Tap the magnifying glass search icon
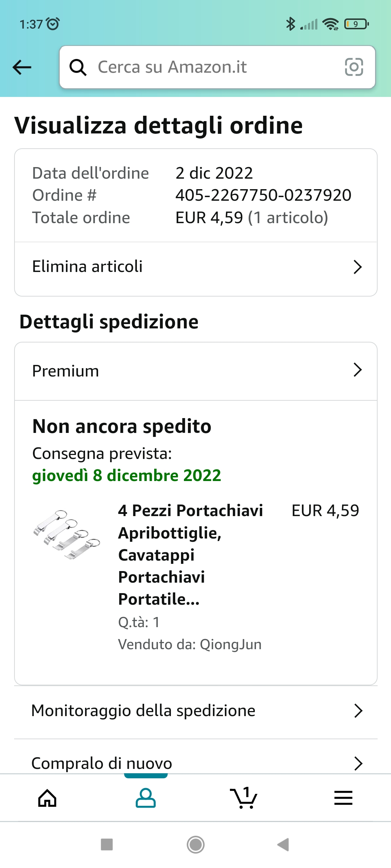The width and height of the screenshot is (391, 868). tap(78, 67)
